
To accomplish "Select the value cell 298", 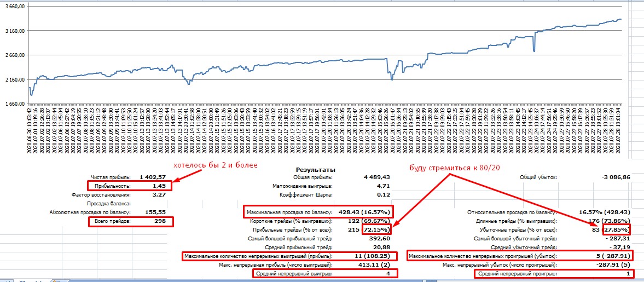I will (160, 221).
